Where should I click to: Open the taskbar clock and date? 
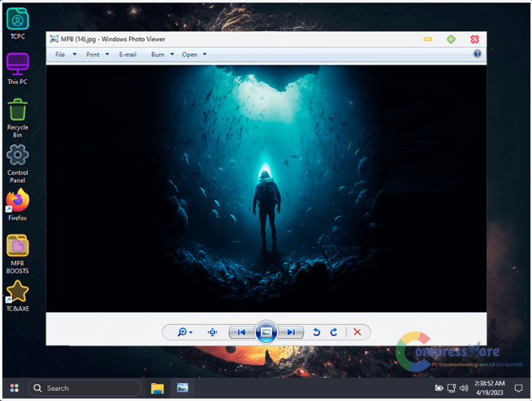(490, 388)
